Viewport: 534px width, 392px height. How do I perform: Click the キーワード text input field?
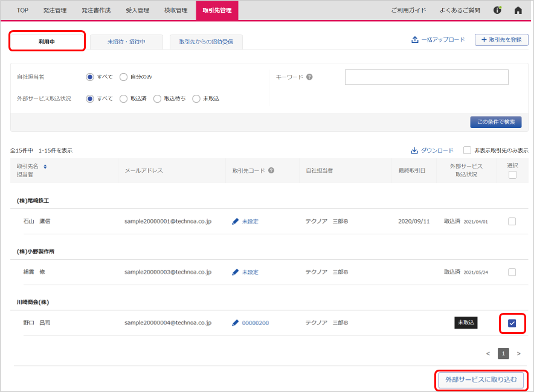coord(426,77)
